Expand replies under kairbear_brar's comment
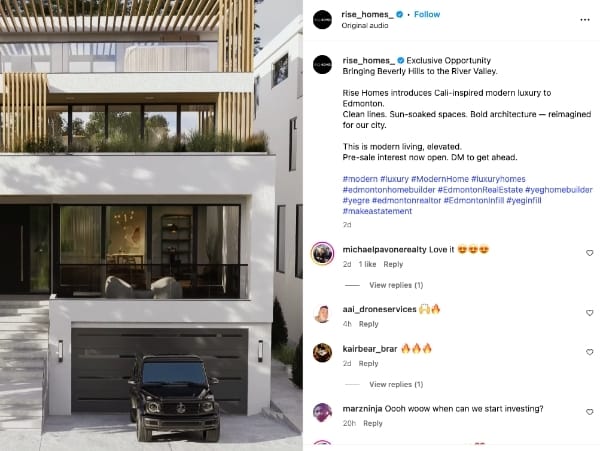 pos(396,384)
